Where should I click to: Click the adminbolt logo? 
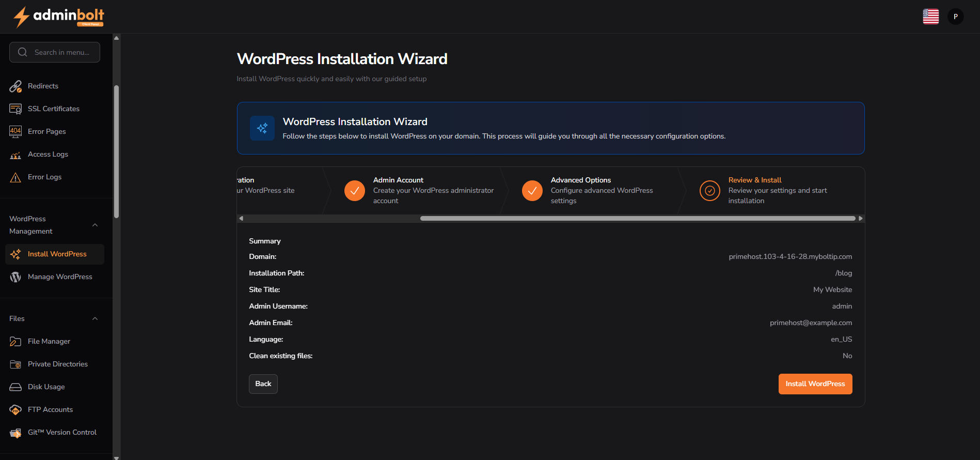pyautogui.click(x=58, y=17)
